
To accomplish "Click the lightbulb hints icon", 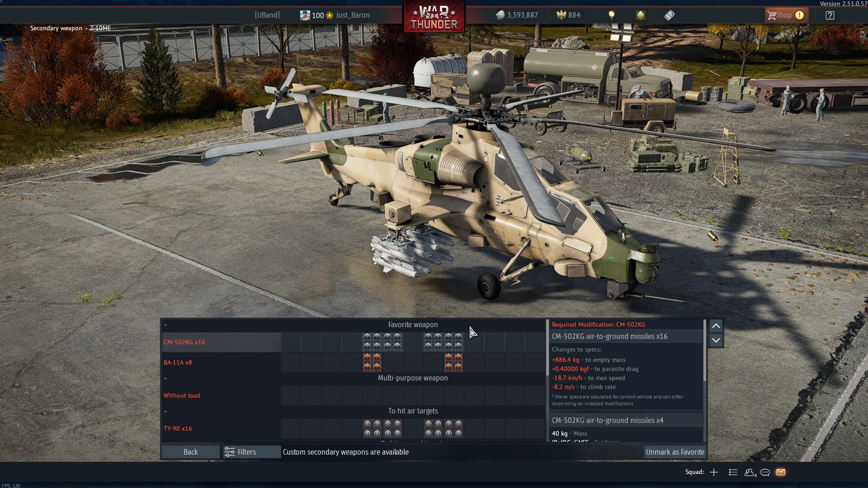I will click(x=612, y=15).
